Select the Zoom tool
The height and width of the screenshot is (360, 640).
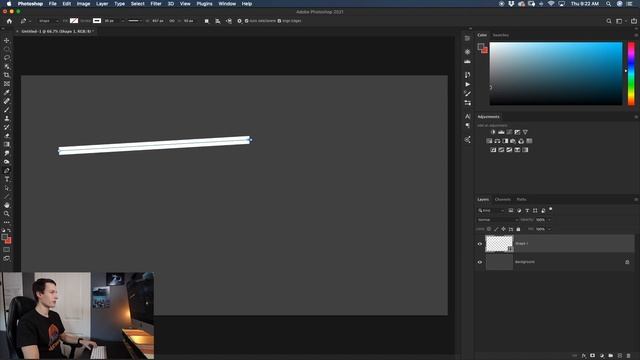7,213
